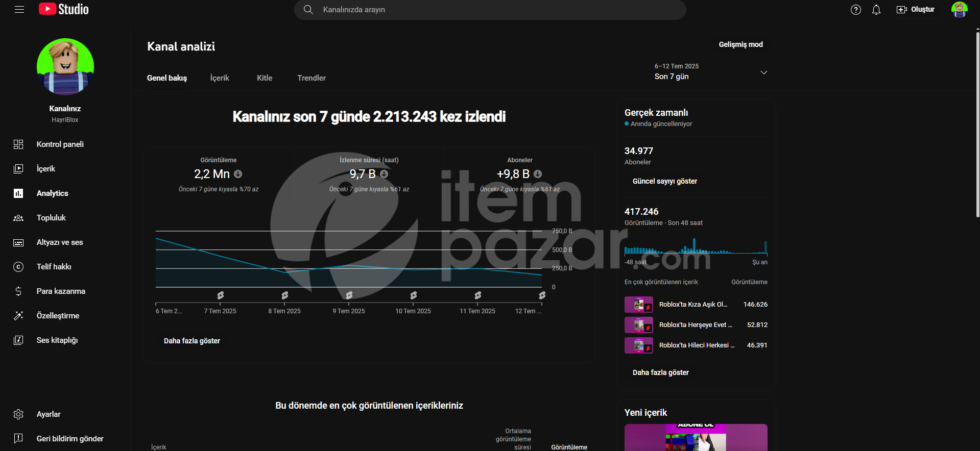Select the Görüntüleme metric card
This screenshot has width=980, height=451.
(x=219, y=174)
